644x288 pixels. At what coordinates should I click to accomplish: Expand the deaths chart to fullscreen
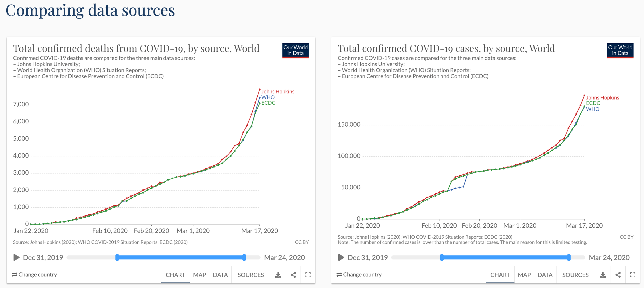pos(308,275)
